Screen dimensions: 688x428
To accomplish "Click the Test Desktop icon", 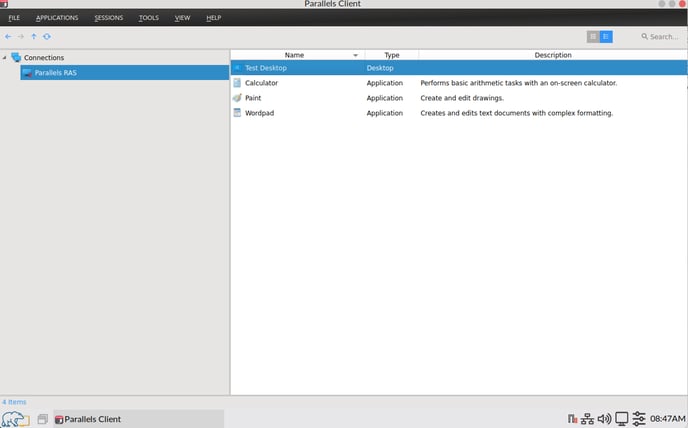I will (237, 68).
